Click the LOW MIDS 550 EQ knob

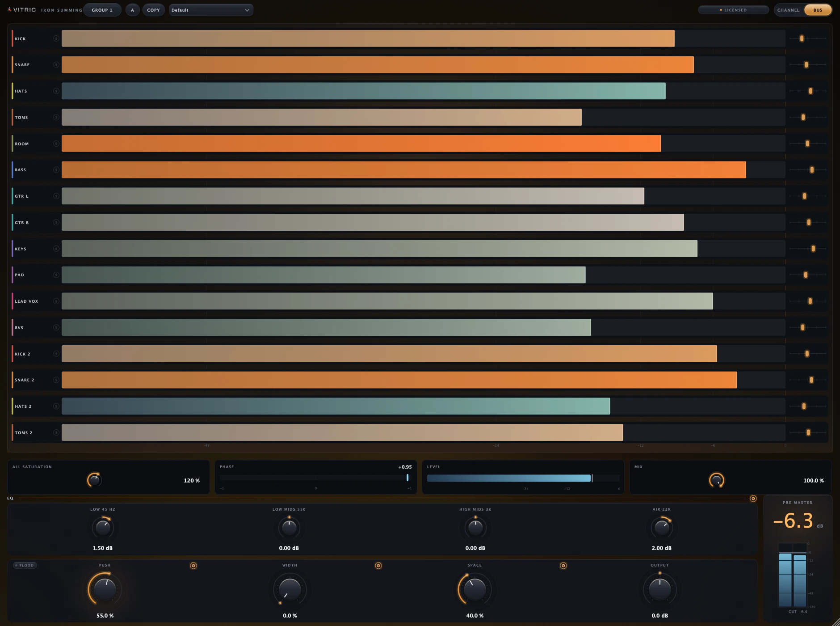(289, 528)
